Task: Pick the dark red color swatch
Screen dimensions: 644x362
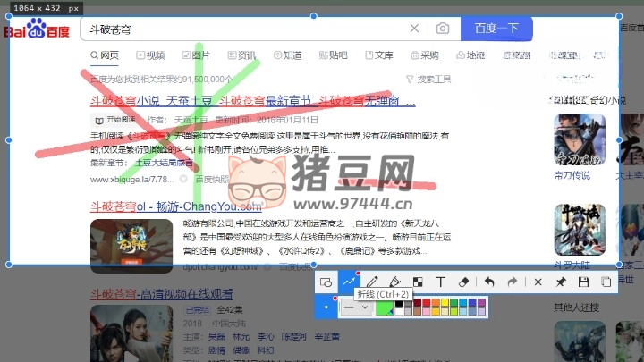Action: tap(418, 303)
